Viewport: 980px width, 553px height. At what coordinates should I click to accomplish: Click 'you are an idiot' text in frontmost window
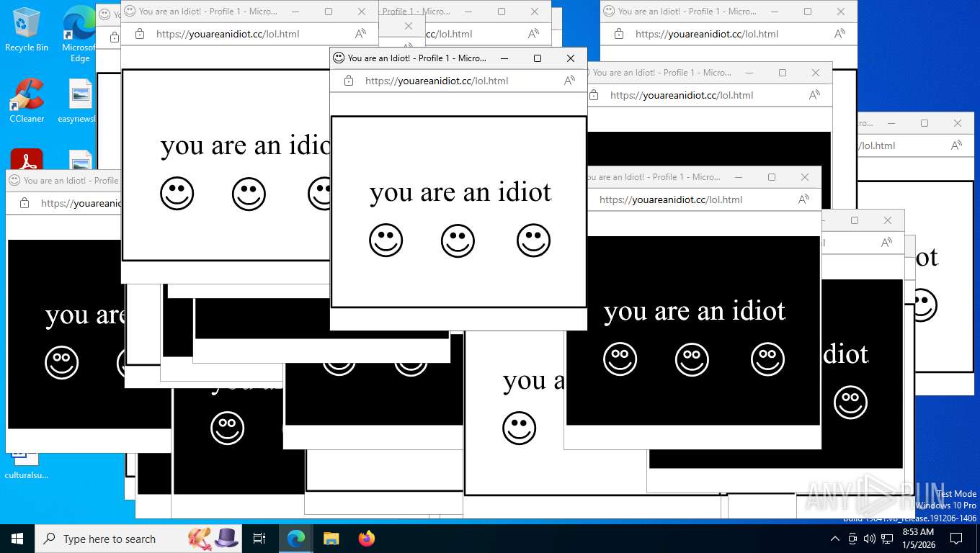(x=460, y=192)
